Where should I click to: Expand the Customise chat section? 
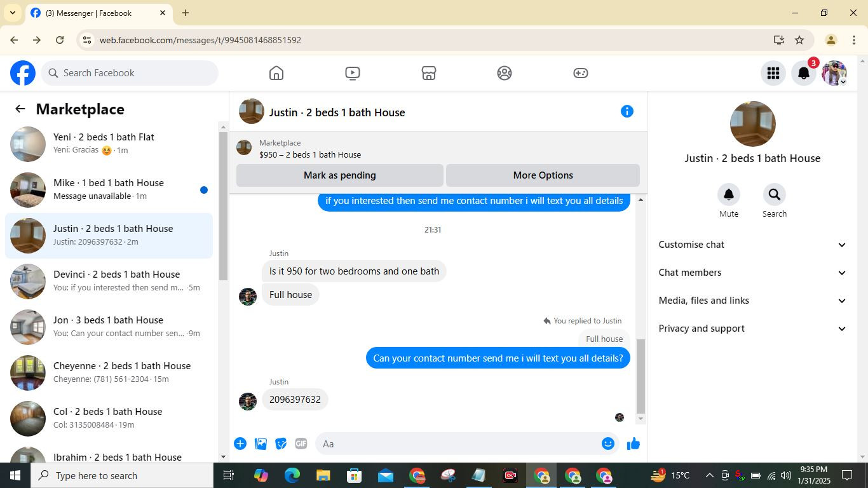click(752, 245)
